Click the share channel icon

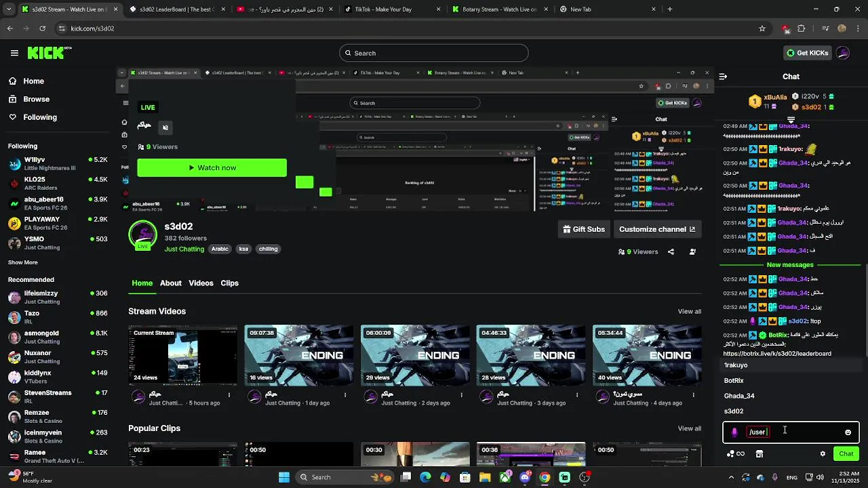pos(671,251)
